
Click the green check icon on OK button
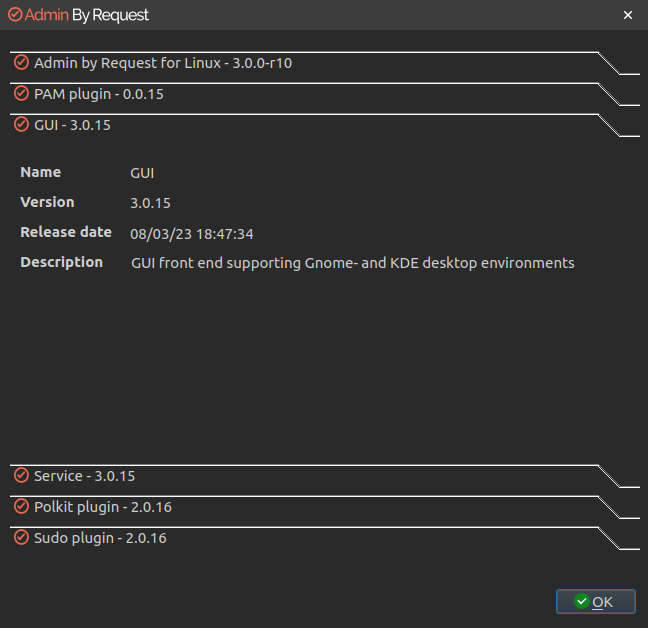tap(581, 601)
